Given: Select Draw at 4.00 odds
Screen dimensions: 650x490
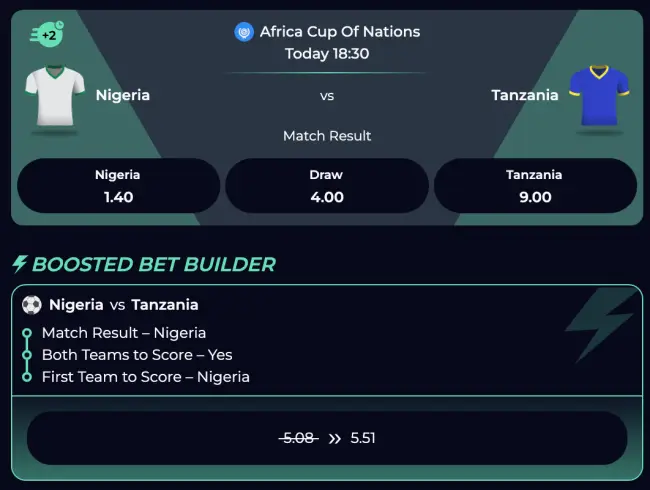Looking at the screenshot, I should point(326,186).
